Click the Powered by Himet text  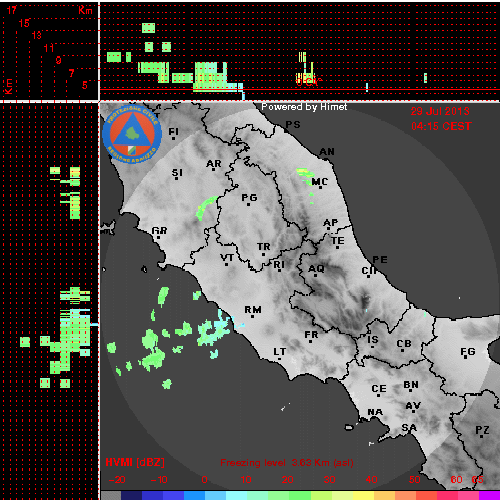click(x=304, y=107)
